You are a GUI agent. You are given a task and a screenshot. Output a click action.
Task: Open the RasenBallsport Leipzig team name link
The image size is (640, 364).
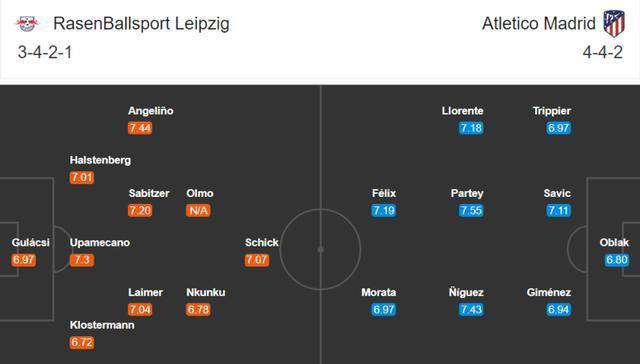[x=141, y=24]
